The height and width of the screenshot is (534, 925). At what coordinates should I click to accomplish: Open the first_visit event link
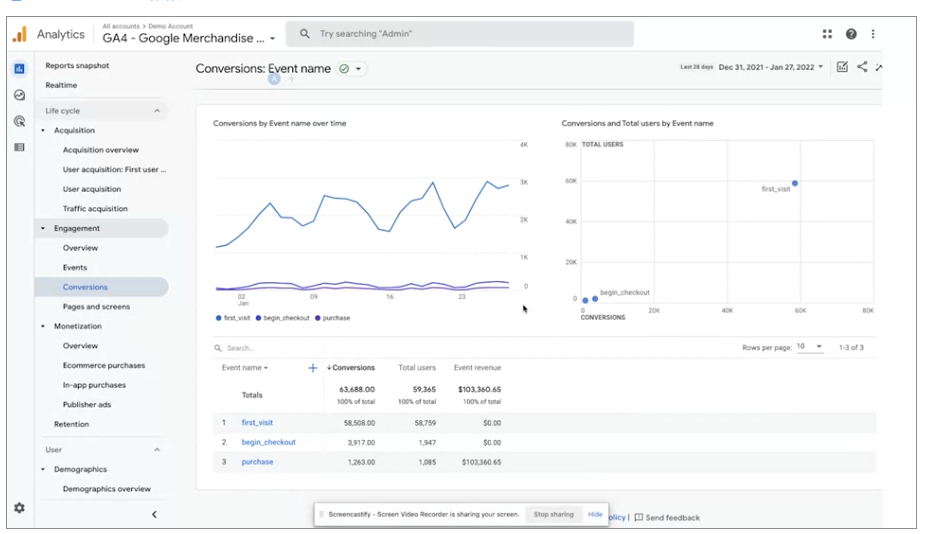257,422
